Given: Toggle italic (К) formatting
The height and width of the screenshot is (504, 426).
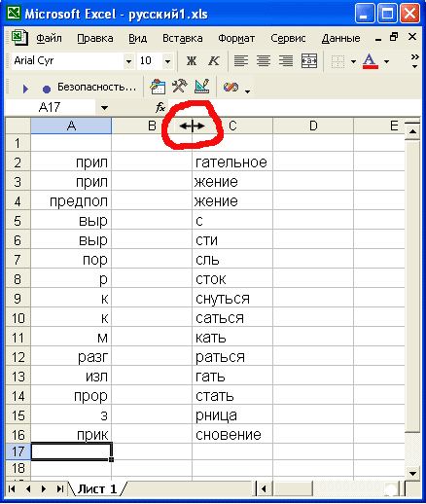Looking at the screenshot, I should click(x=214, y=60).
